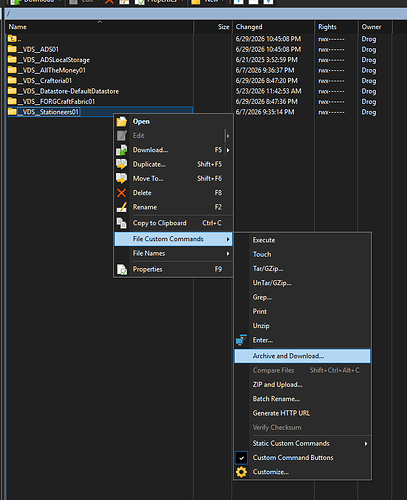407x500 pixels.
Task: Toggle the Custom Command Buttons checkmark
Action: tap(242, 458)
